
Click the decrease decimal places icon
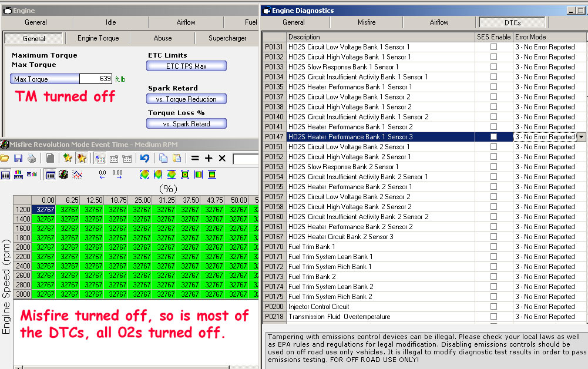point(103,175)
